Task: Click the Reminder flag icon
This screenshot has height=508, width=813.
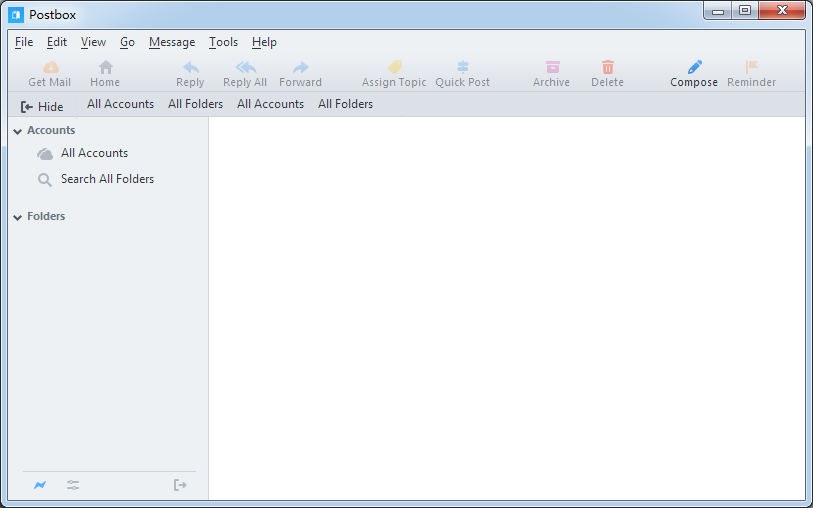Action: (x=751, y=67)
